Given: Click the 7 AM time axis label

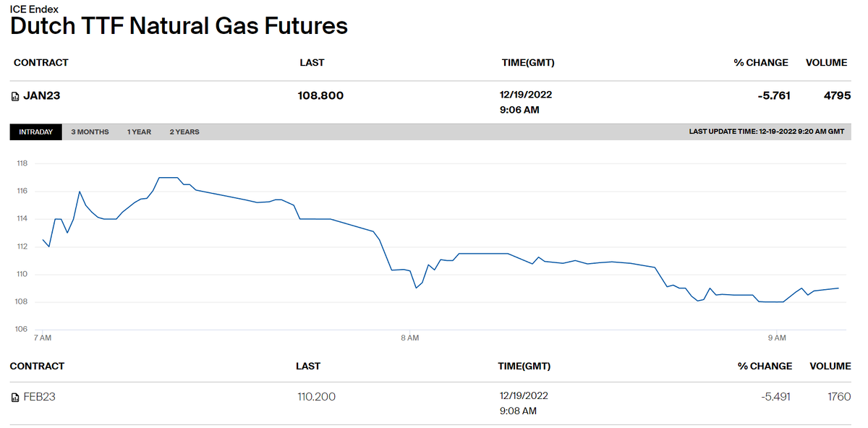Looking at the screenshot, I should click(42, 338).
